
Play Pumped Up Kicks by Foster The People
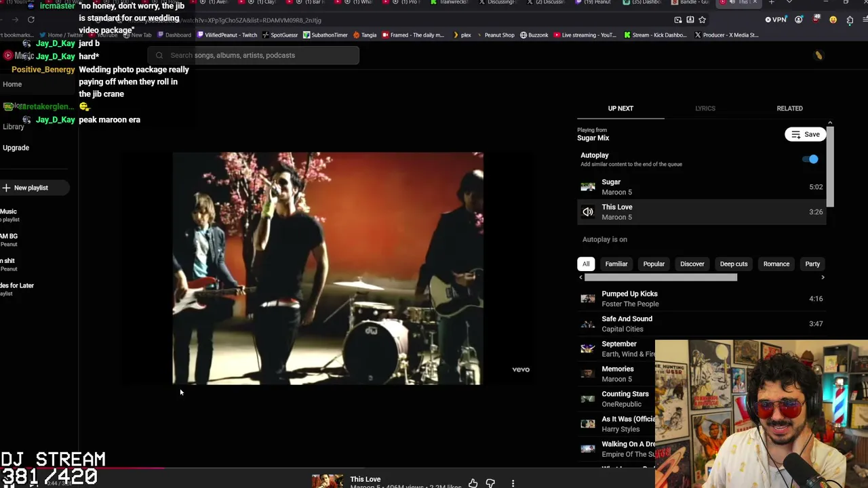click(x=702, y=299)
